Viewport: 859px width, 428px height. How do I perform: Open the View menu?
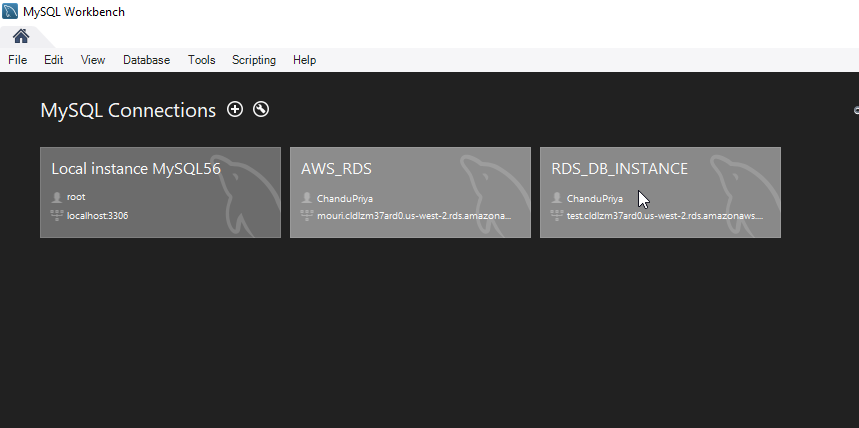click(93, 60)
